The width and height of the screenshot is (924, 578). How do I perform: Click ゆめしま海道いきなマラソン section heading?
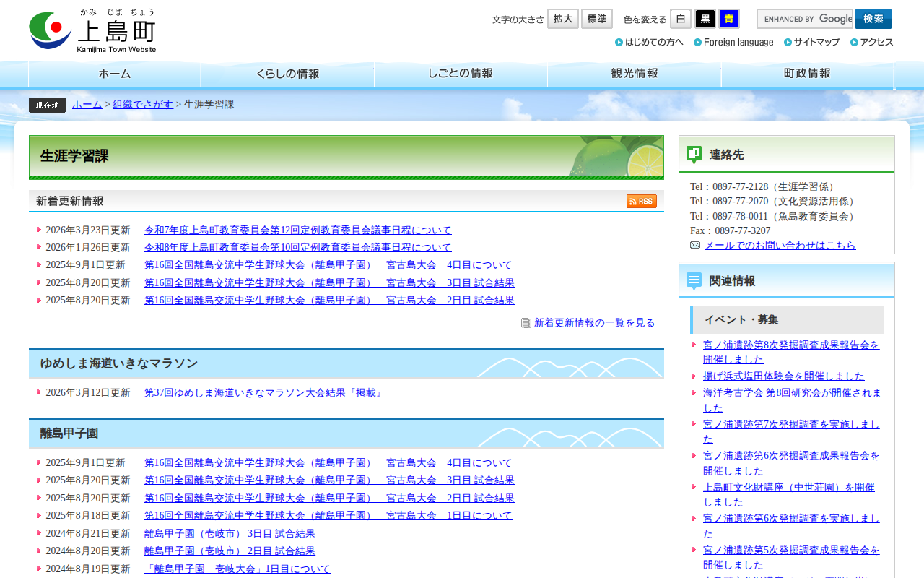pos(118,363)
